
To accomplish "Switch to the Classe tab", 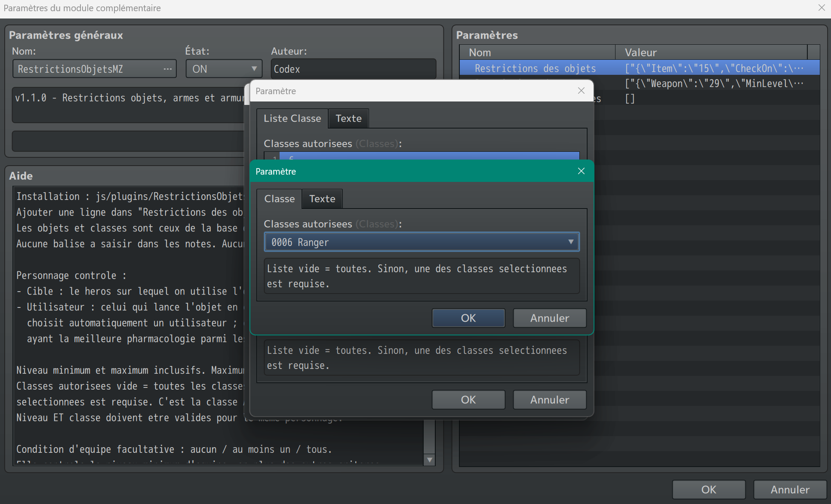I will click(x=280, y=199).
